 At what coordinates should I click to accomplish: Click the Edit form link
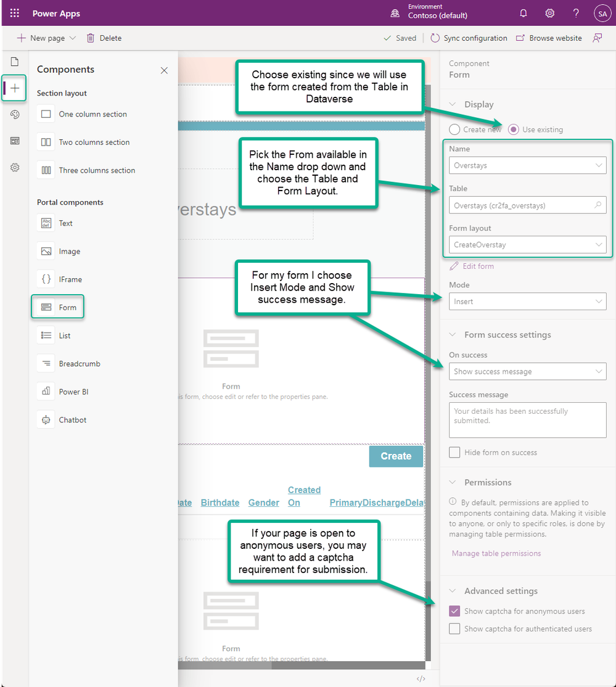(478, 266)
